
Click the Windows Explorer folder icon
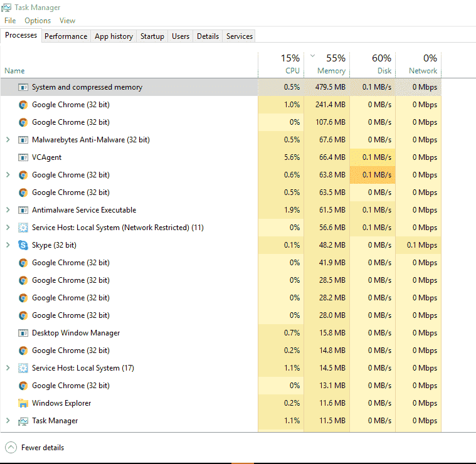pyautogui.click(x=23, y=403)
